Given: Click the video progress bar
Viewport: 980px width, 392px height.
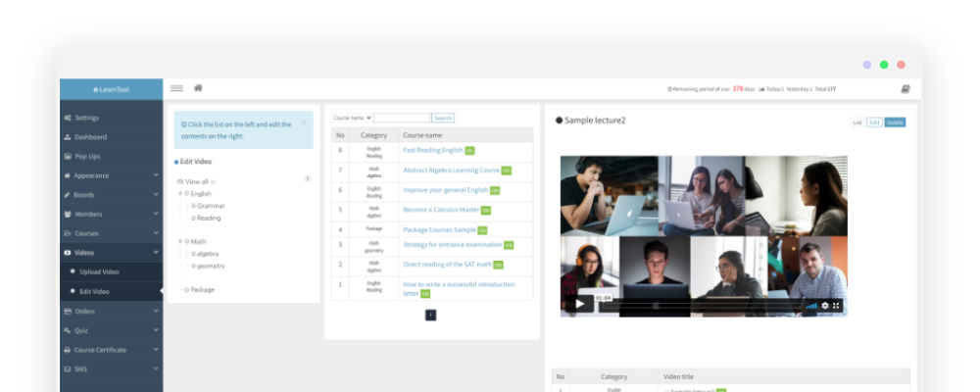Looking at the screenshot, I should [702, 307].
